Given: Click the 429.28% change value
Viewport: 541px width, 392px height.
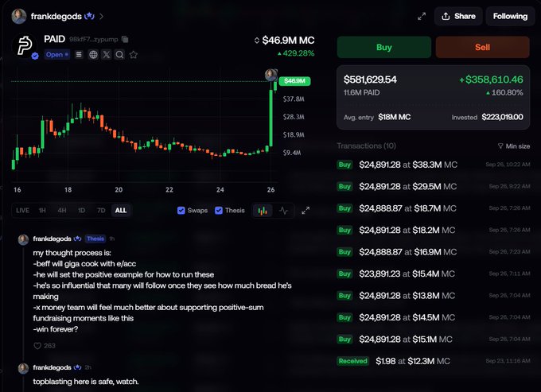Looking at the screenshot, I should coord(296,53).
